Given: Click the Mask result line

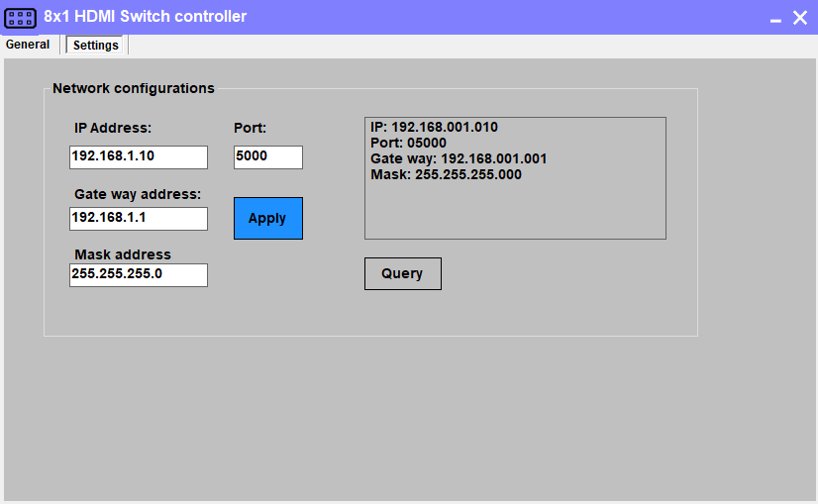Looking at the screenshot, I should point(446,174).
